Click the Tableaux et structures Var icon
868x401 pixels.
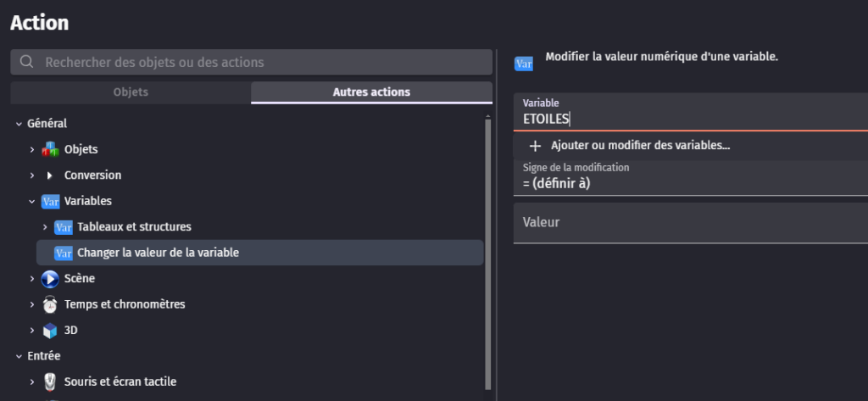tap(63, 227)
